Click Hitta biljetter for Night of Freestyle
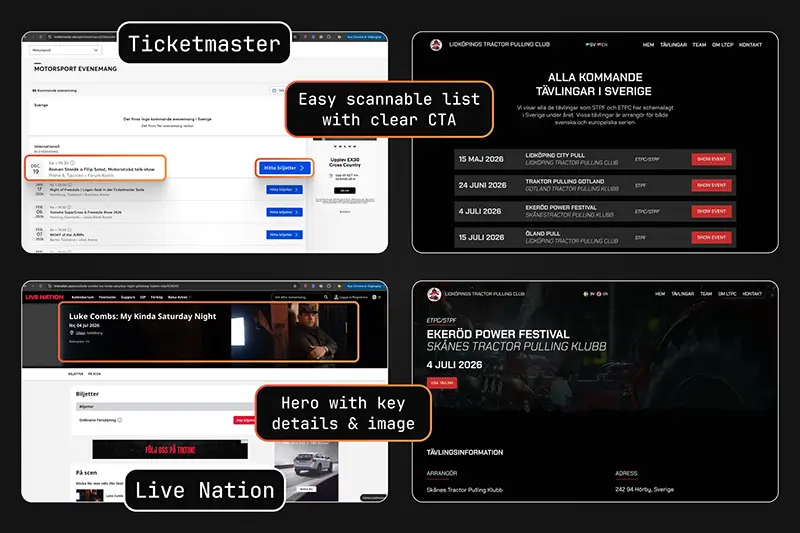Screen dimensions: 800x533 [284, 190]
